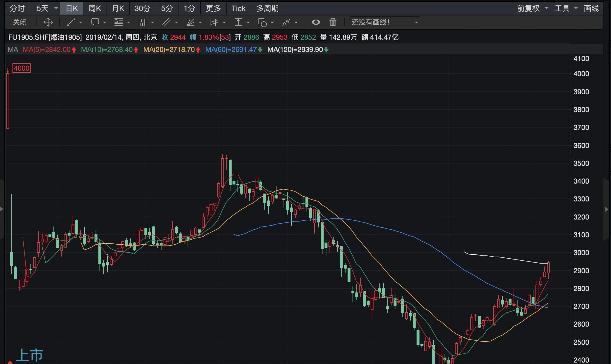Expand line segment tool options arrow
The image size is (611, 364).
pos(81,22)
